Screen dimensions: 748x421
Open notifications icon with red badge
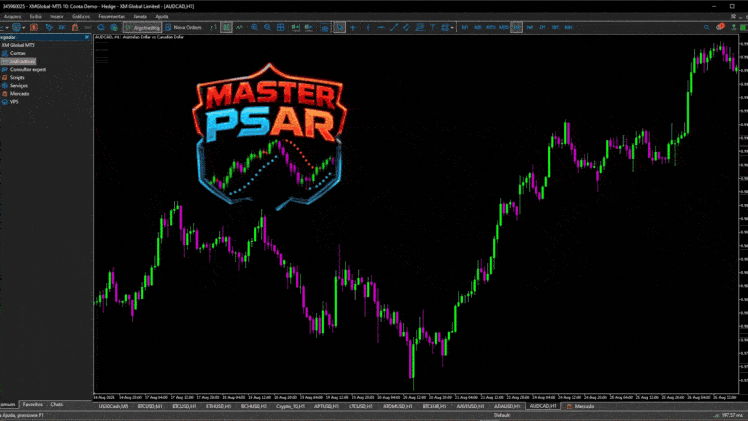coord(720,27)
